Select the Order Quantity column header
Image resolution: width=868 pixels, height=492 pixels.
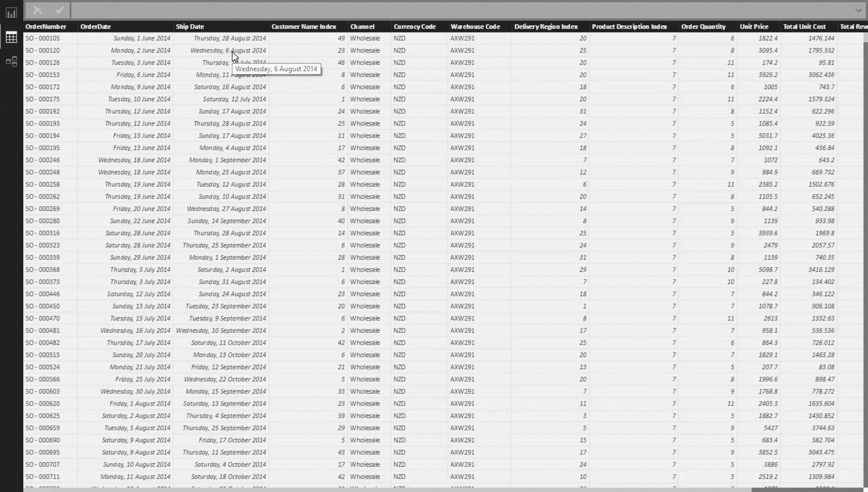(x=704, y=27)
